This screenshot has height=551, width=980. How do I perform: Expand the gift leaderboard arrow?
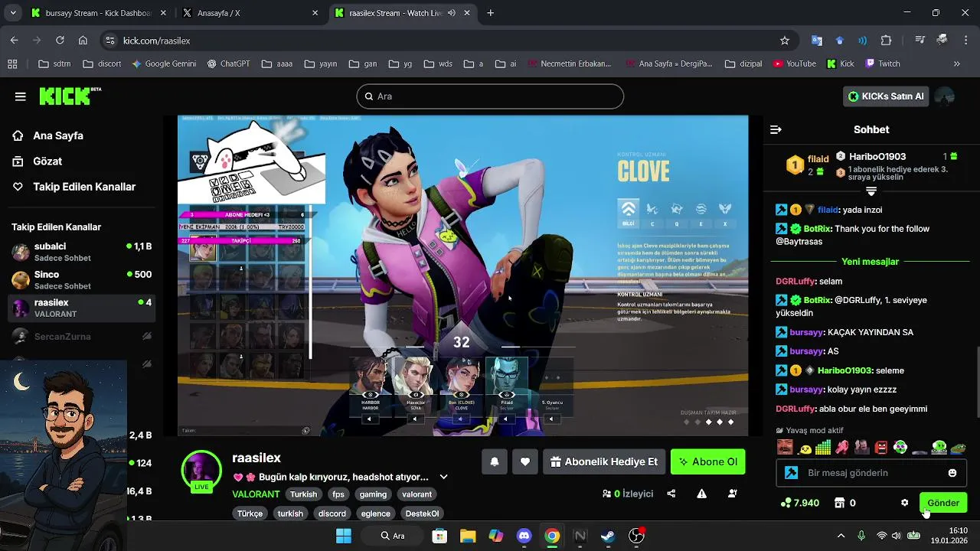point(871,191)
